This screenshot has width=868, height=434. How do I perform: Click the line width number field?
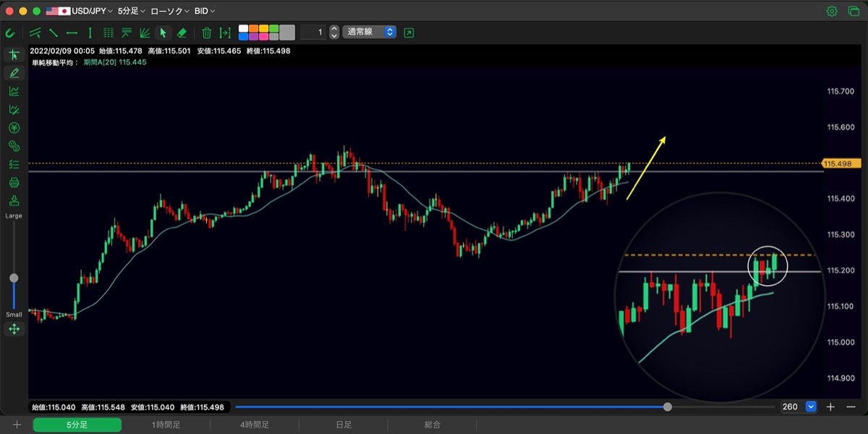pos(313,32)
